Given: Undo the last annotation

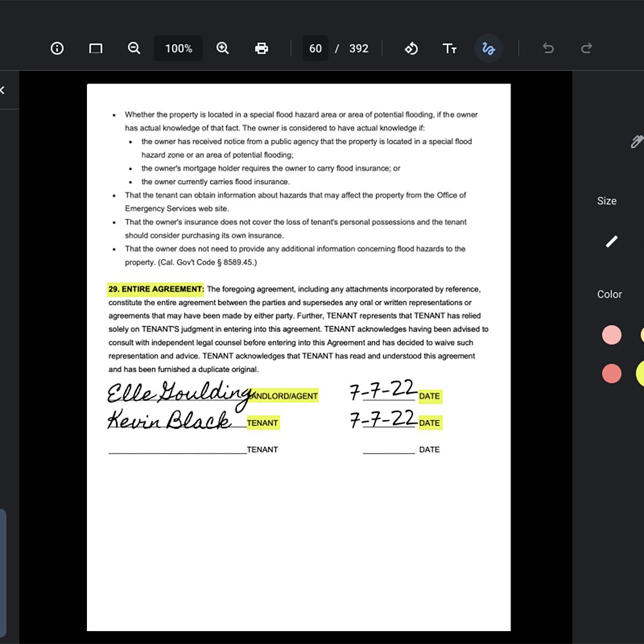Looking at the screenshot, I should click(548, 48).
